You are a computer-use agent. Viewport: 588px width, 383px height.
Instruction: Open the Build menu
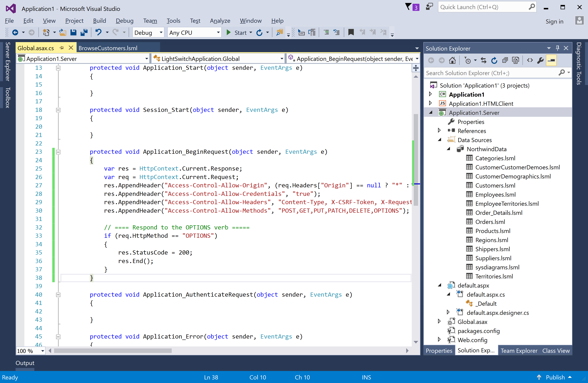coord(99,21)
